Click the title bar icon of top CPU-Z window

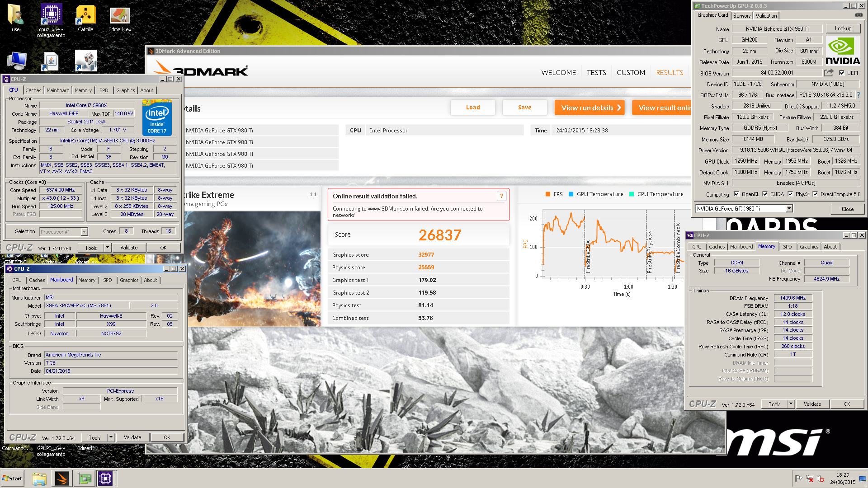(x=6, y=79)
